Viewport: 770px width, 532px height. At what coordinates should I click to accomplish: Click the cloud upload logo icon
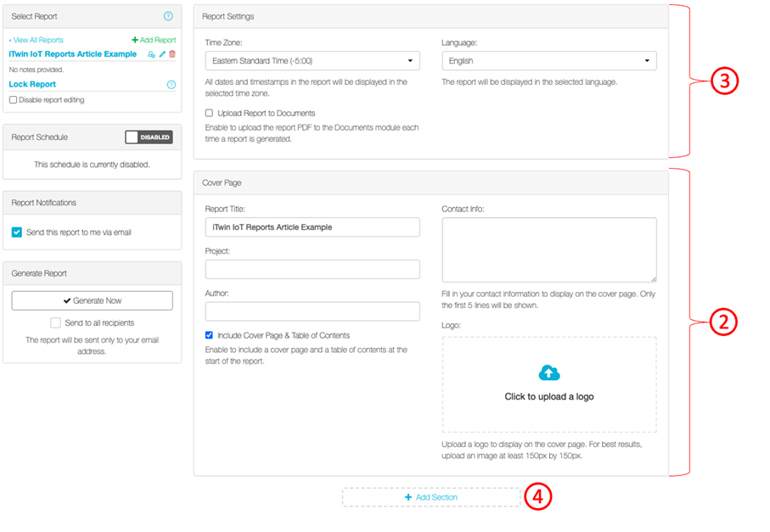pyautogui.click(x=549, y=372)
